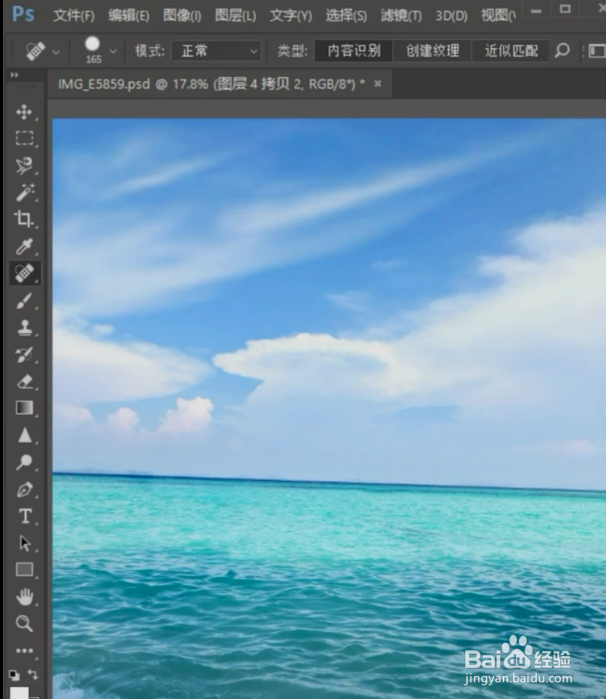606x699 pixels.
Task: Select the Rectangle shape tool
Action: [24, 570]
